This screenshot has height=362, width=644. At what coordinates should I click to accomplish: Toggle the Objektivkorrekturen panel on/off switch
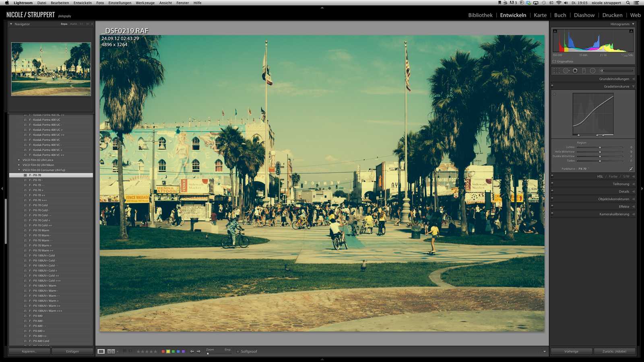(552, 199)
